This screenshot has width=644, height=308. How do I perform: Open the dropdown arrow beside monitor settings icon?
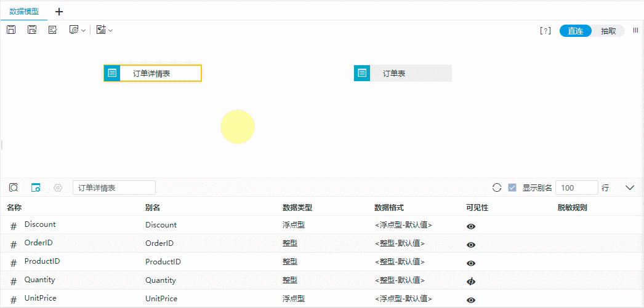[x=83, y=30]
